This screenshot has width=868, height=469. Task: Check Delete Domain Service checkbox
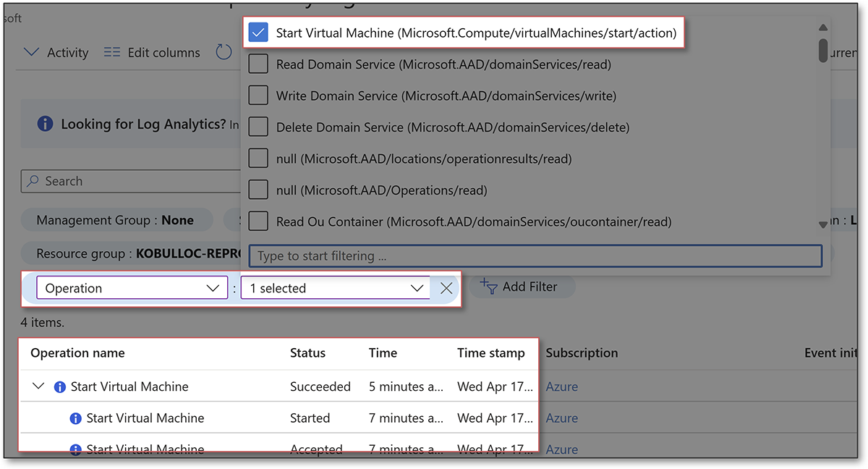258,127
